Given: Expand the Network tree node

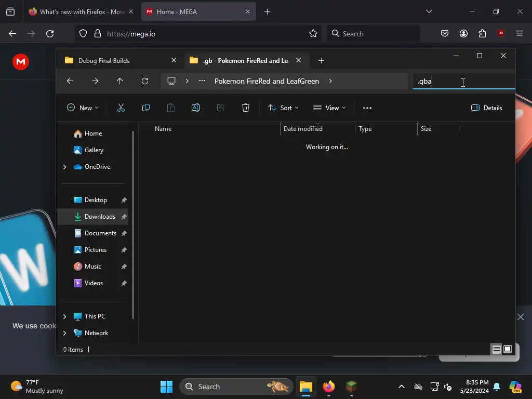Looking at the screenshot, I should pos(65,333).
